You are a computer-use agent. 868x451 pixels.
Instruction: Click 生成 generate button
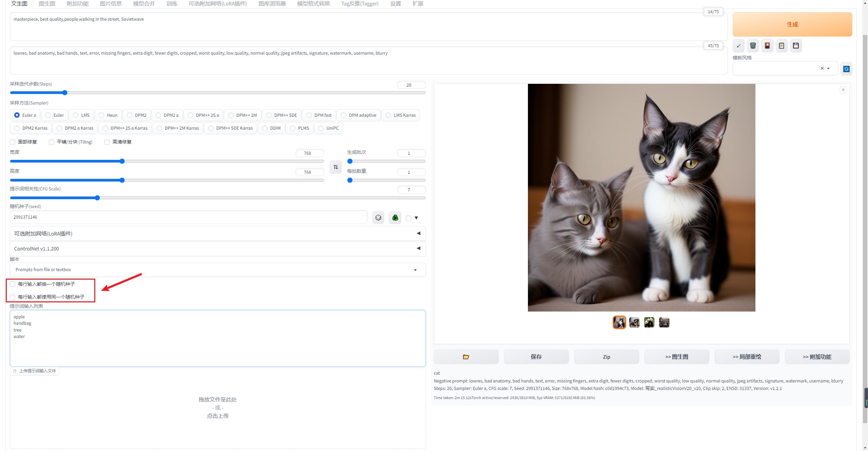pyautogui.click(x=793, y=24)
